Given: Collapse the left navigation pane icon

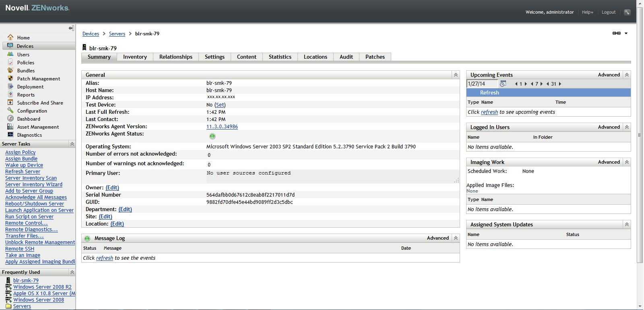Looking at the screenshot, I should coord(71,28).
